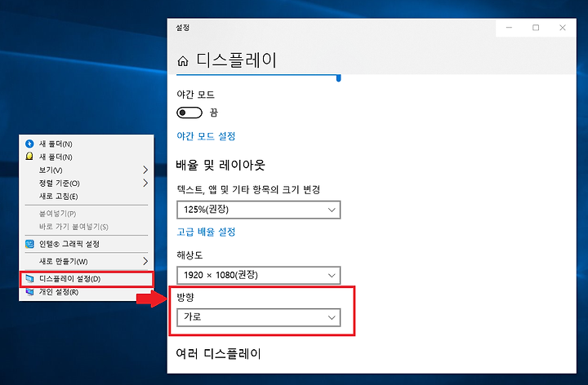Close the 설정 window
This screenshot has height=385, width=588.
click(x=563, y=28)
